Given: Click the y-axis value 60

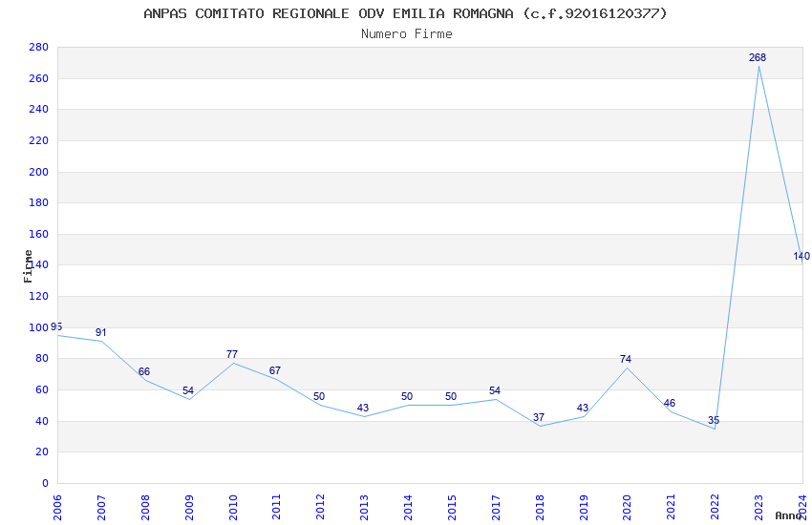Looking at the screenshot, I should point(42,390).
